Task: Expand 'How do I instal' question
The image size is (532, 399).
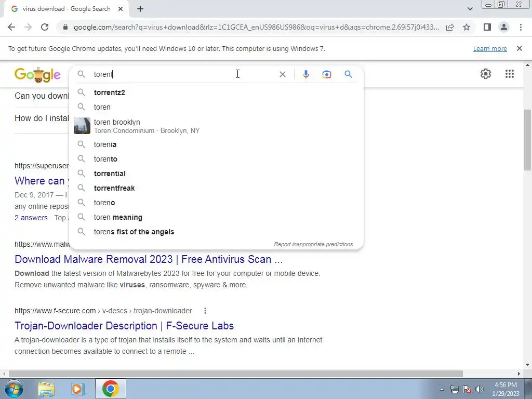Action: (x=42, y=118)
